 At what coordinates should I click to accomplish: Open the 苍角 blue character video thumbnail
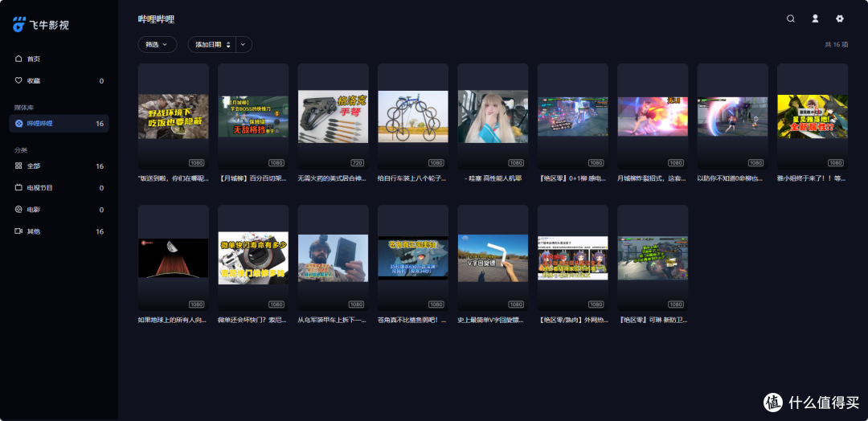(413, 258)
